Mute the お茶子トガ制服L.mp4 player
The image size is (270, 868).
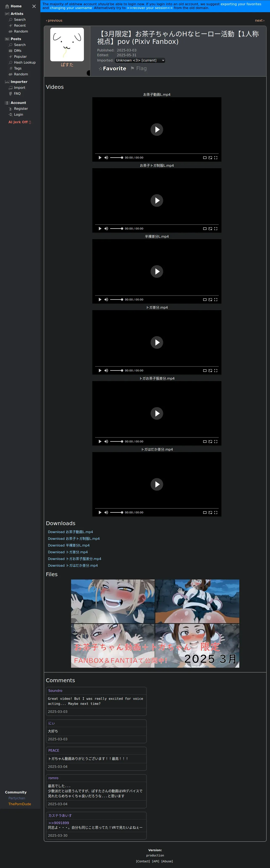point(106,228)
